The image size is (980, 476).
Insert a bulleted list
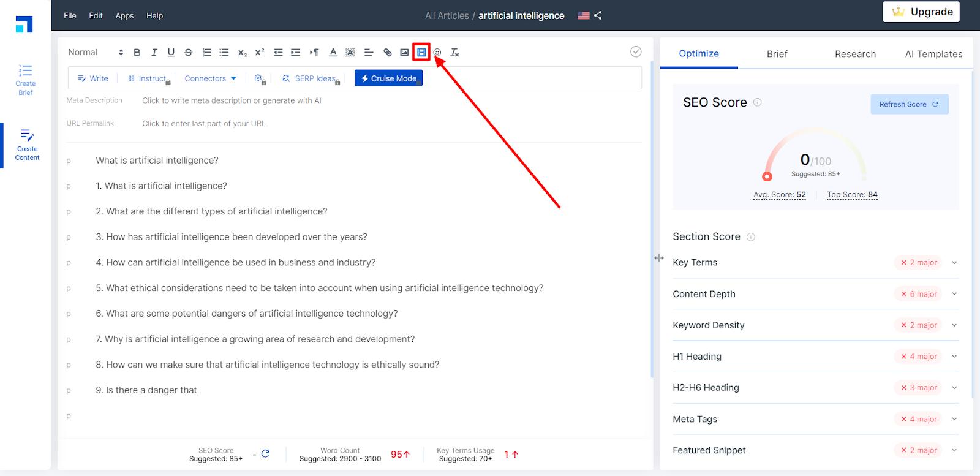224,53
